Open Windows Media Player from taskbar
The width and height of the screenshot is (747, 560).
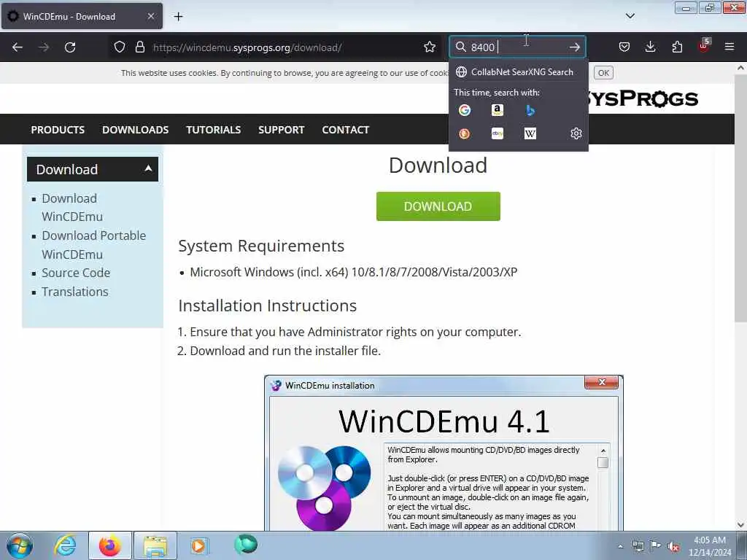pos(199,545)
